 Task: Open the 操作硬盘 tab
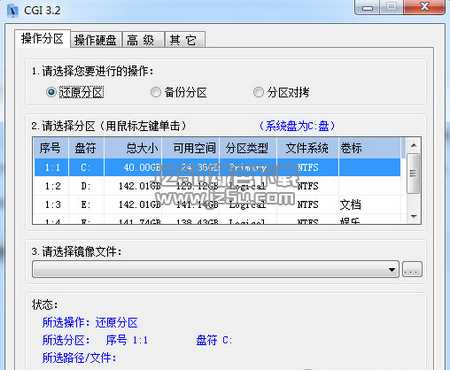point(96,40)
